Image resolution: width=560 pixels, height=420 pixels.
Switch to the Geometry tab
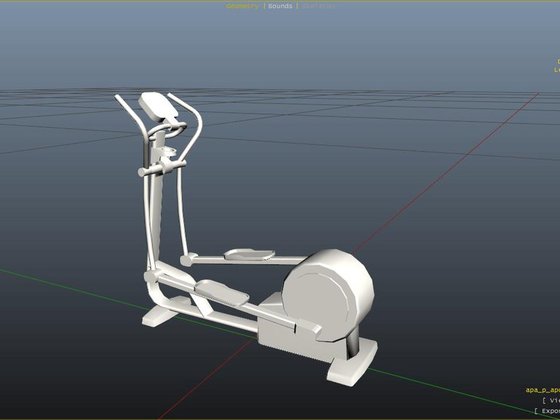(242, 6)
